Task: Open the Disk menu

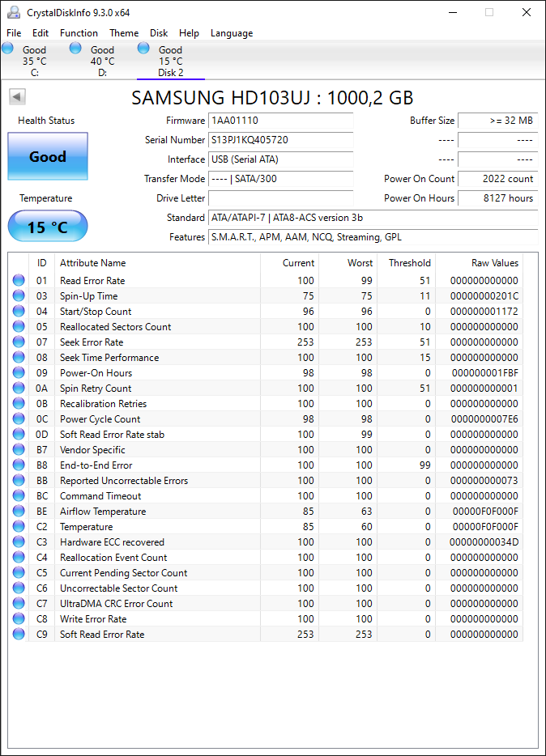Action: pos(159,33)
